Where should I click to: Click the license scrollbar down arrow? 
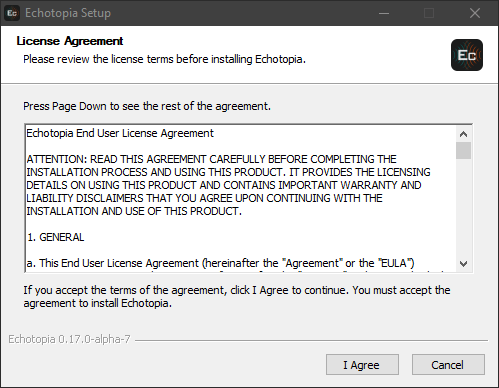click(463, 264)
